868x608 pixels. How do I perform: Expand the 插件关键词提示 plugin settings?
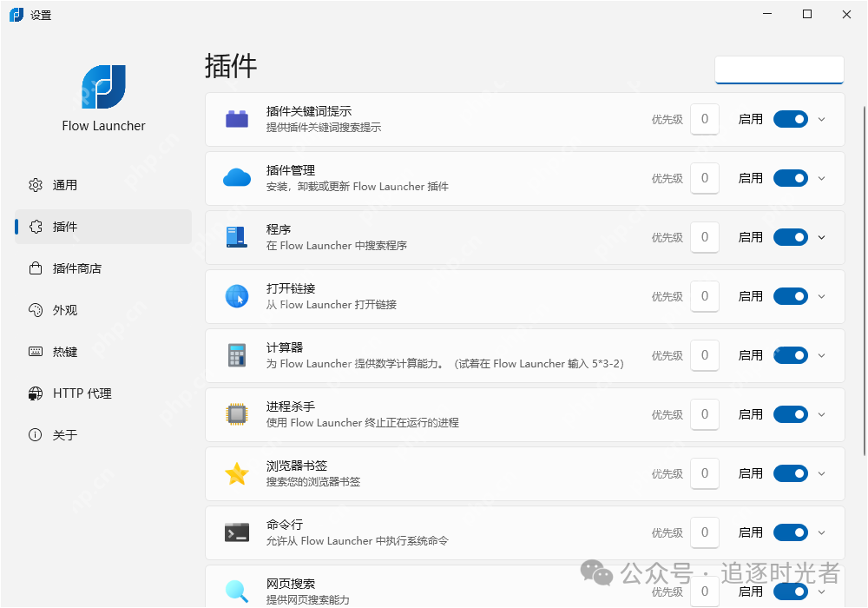coord(821,119)
